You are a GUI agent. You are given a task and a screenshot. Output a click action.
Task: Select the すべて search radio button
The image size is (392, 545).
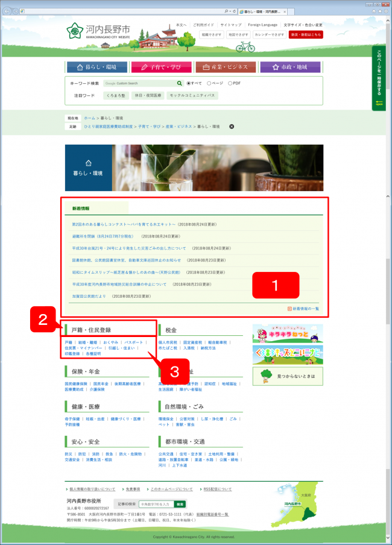[189, 83]
